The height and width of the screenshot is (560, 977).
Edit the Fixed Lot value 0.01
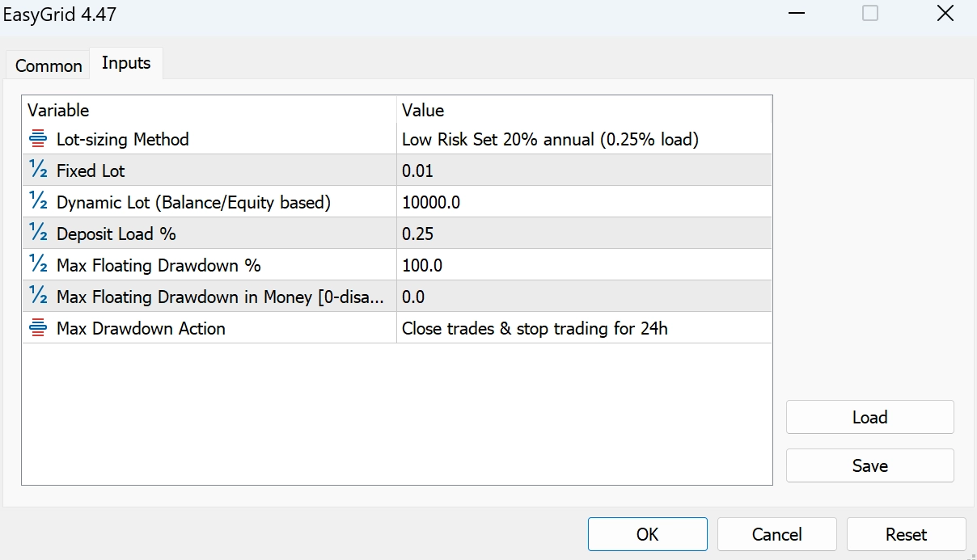point(582,171)
